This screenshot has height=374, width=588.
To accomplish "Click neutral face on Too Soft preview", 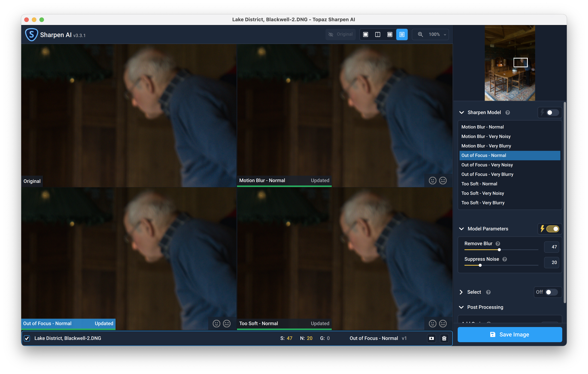I will pyautogui.click(x=443, y=323).
